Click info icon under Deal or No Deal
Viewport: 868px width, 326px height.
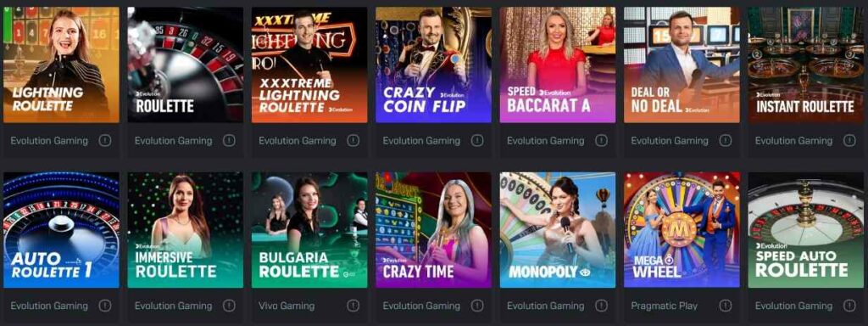tap(726, 141)
